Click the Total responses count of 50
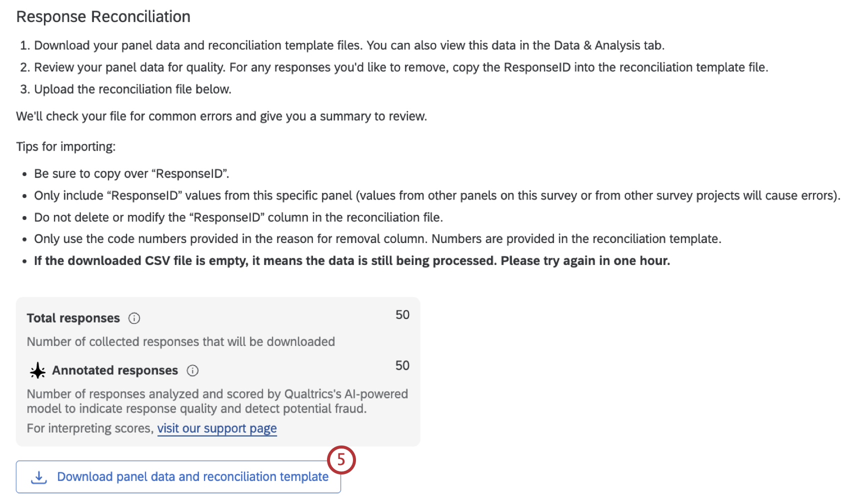 pos(402,315)
